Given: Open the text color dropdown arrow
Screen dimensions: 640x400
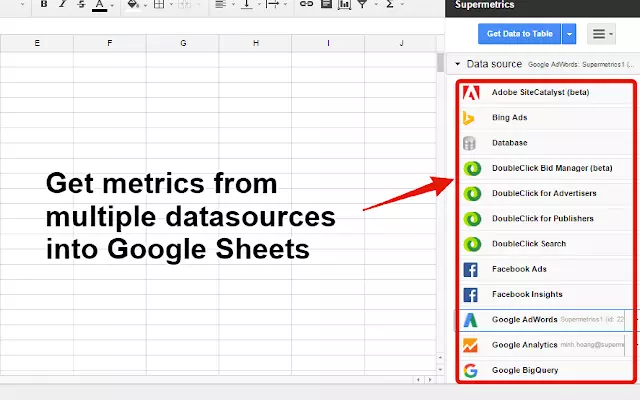Looking at the screenshot, I should [112, 5].
